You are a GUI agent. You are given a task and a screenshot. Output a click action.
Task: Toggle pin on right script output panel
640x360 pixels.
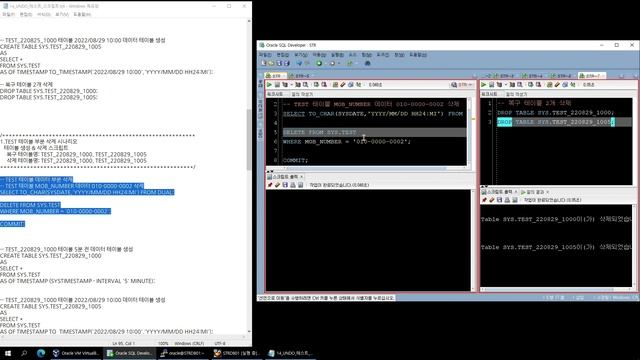click(x=484, y=200)
